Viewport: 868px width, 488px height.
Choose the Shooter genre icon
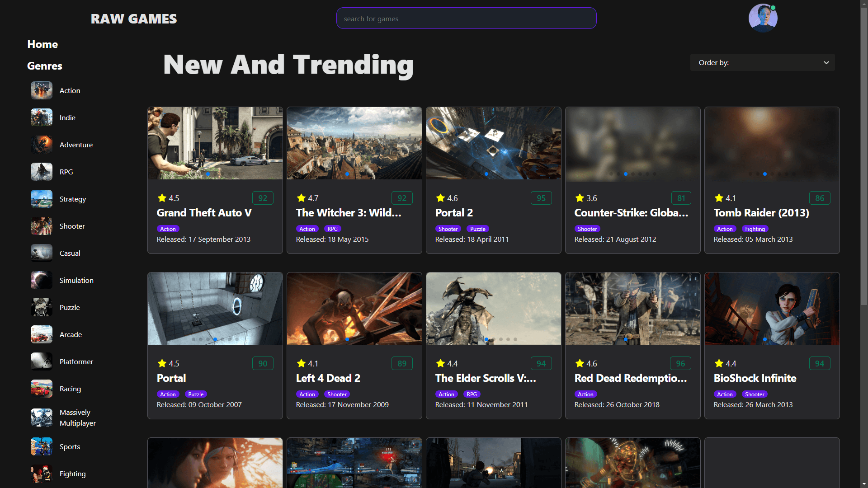coord(41,226)
